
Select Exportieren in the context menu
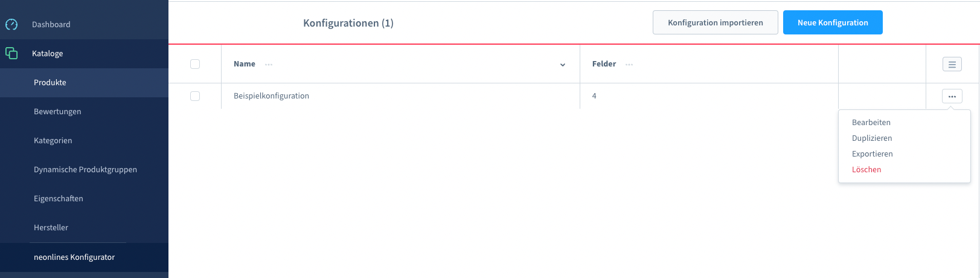tap(872, 154)
